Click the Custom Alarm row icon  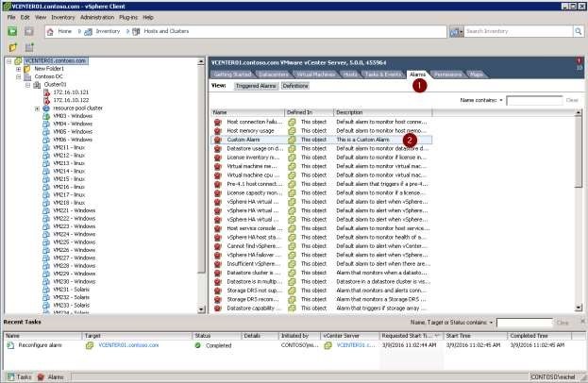[x=218, y=139]
